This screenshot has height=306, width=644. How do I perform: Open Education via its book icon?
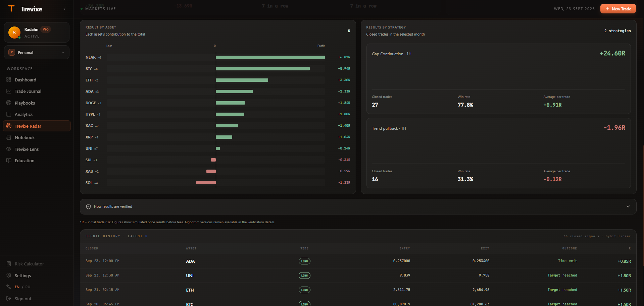[x=9, y=161]
